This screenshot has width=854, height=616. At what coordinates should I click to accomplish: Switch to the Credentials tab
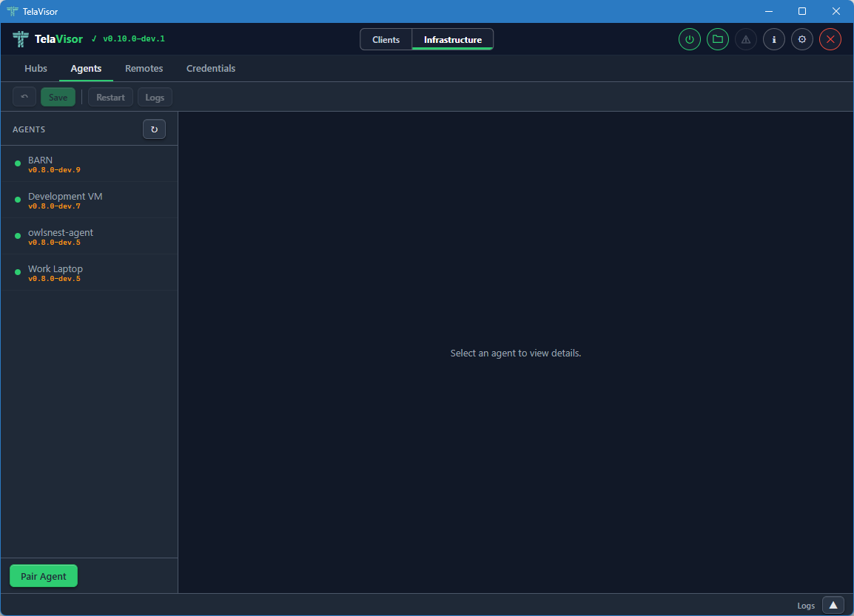coord(210,68)
